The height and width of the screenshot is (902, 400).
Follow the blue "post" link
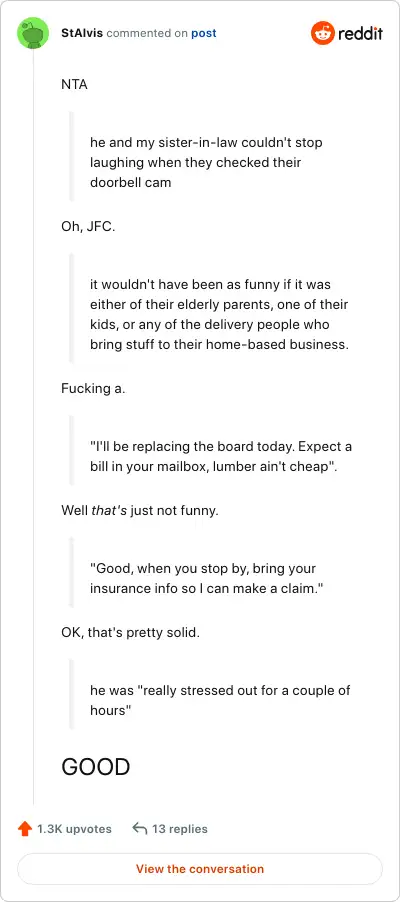coord(204,33)
